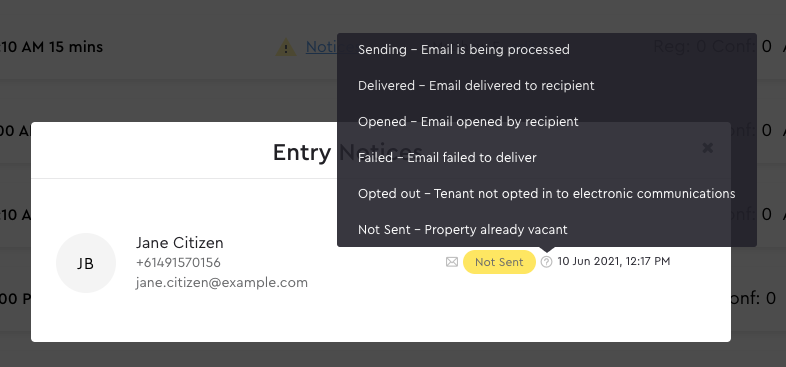Click 'Sending – Email is being processed' line
786x367 pixels.
click(x=464, y=50)
